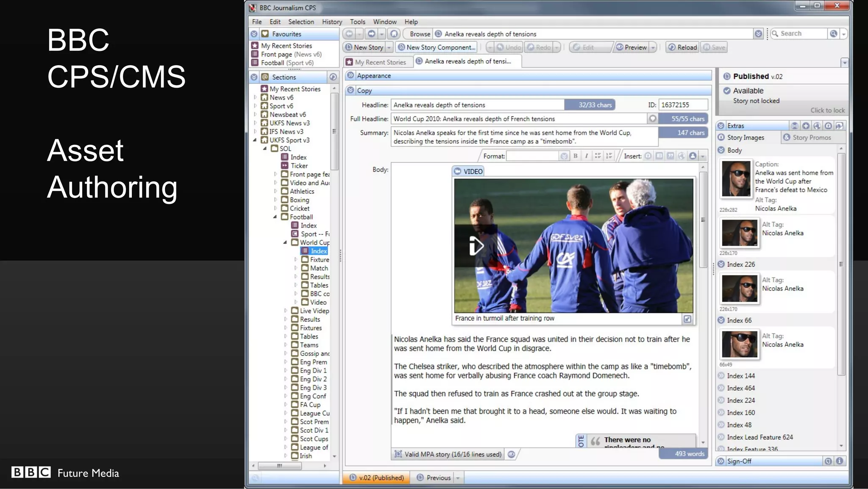Play the VIDEO in story body
The width and height of the screenshot is (868, 489).
pos(476,246)
